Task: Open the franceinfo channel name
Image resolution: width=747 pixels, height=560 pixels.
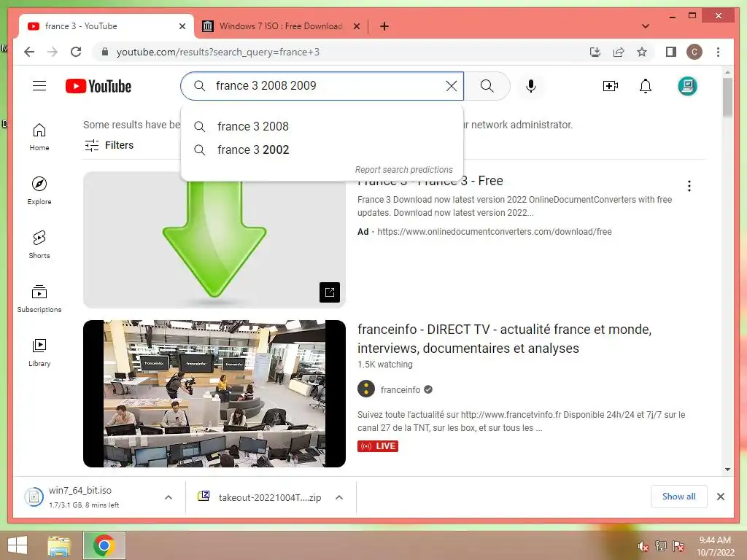Action: point(400,389)
